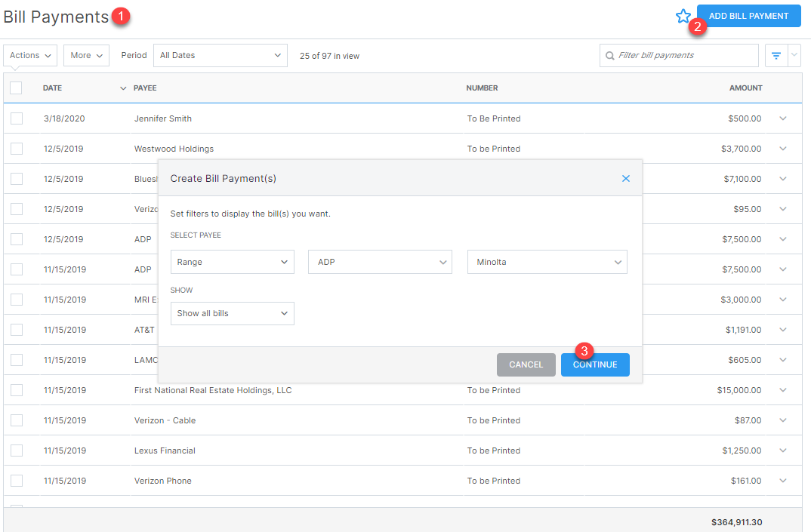The image size is (811, 532).
Task: Open the filter funnel icon
Action: [776, 55]
